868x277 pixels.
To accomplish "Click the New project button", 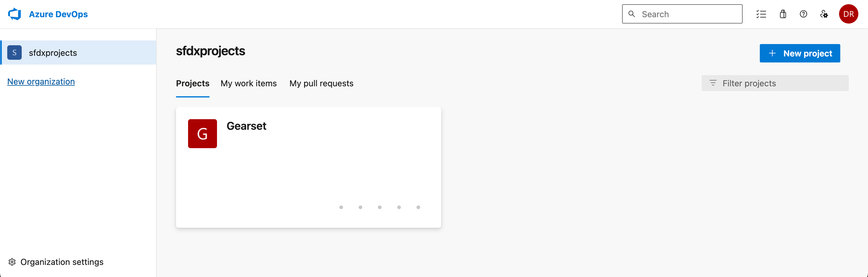I will (x=799, y=53).
